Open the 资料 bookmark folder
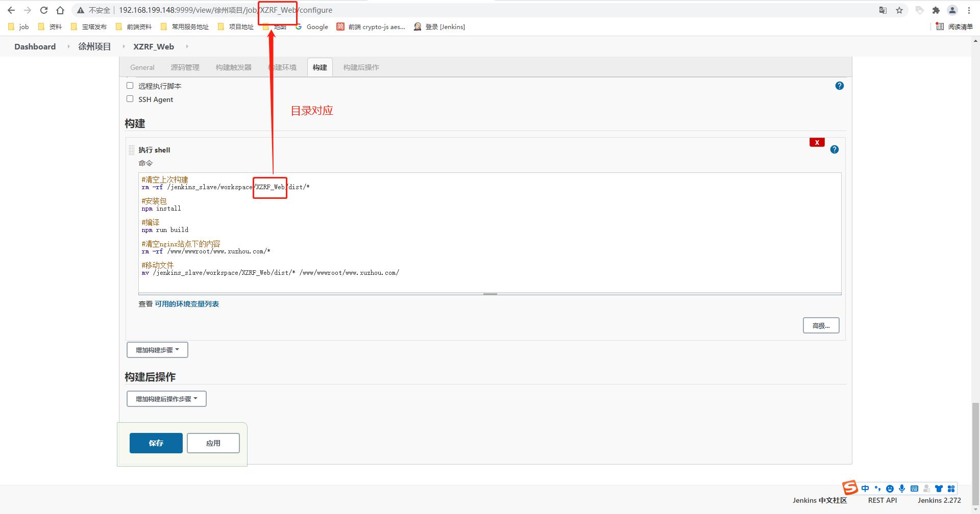980x514 pixels. (50, 27)
